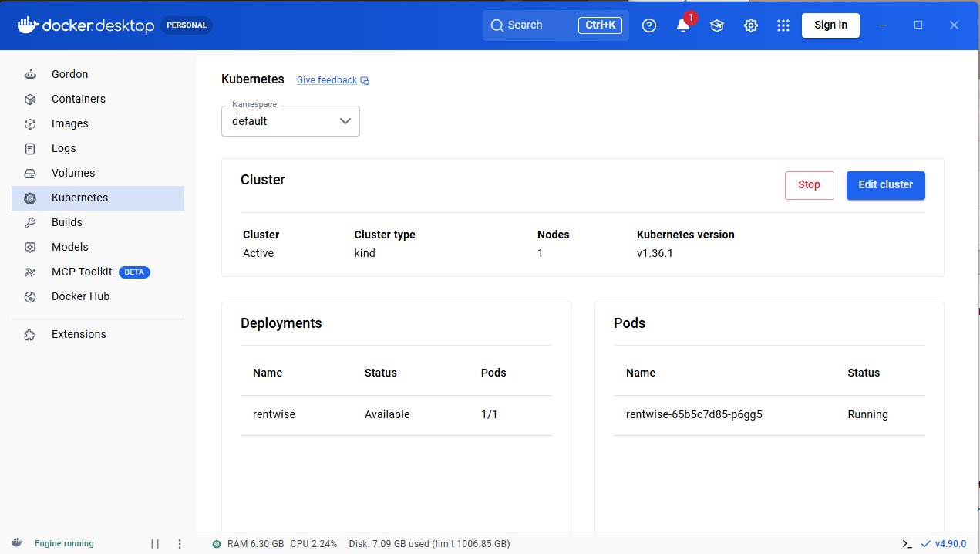Open the Learning center graduation cap icon
The width and height of the screenshot is (980, 554).
[x=717, y=25]
